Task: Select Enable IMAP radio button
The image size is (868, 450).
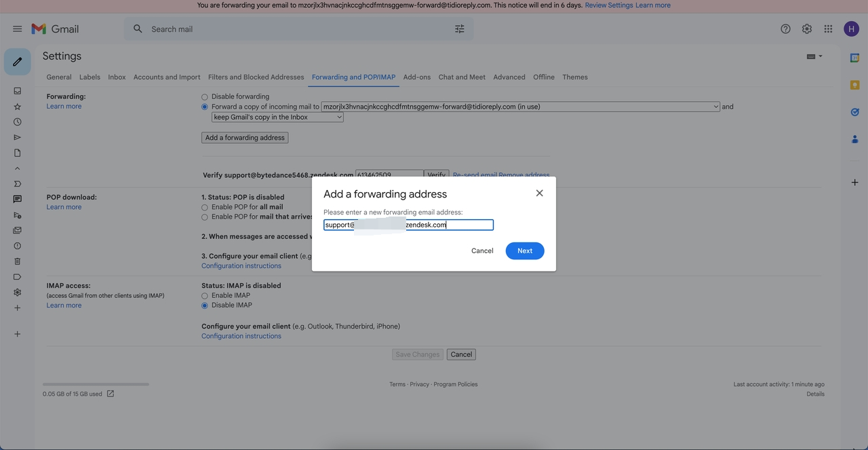Action: pos(205,296)
